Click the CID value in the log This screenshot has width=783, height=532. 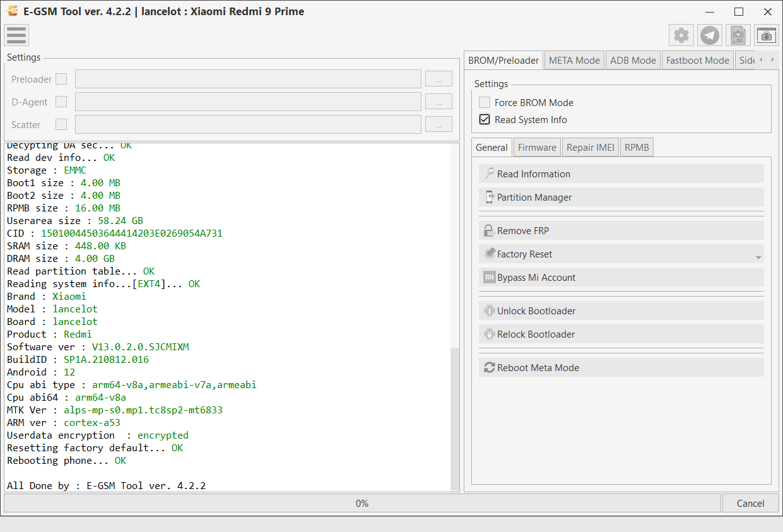click(131, 233)
